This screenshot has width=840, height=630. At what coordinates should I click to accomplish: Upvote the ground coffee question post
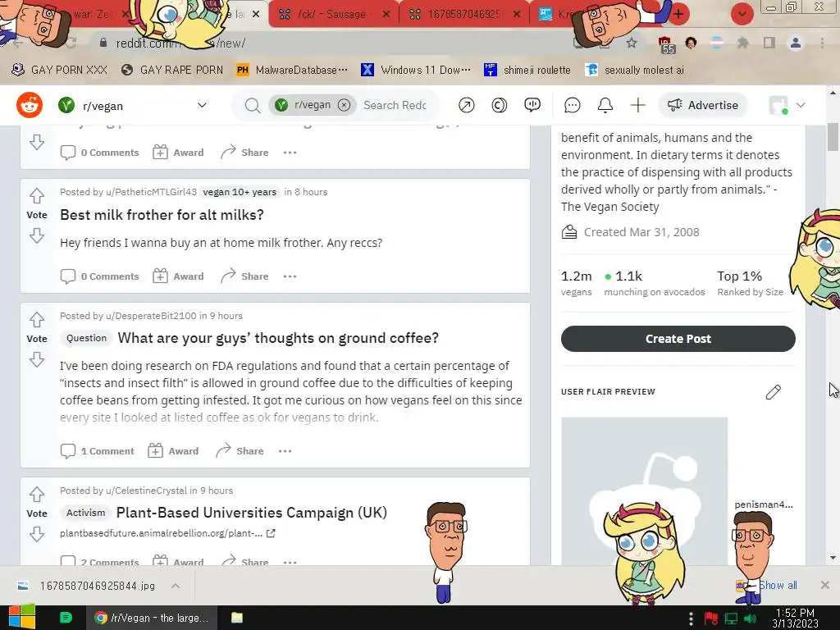coord(36,319)
